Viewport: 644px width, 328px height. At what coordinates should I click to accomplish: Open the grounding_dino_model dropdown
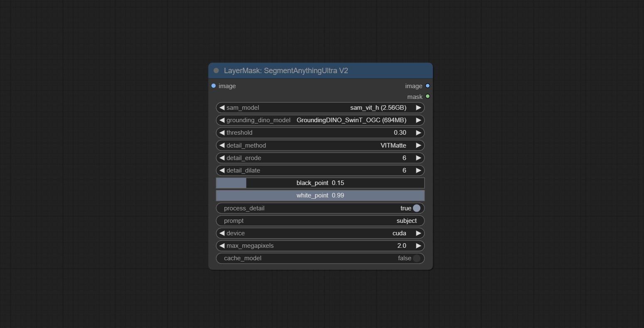point(320,120)
